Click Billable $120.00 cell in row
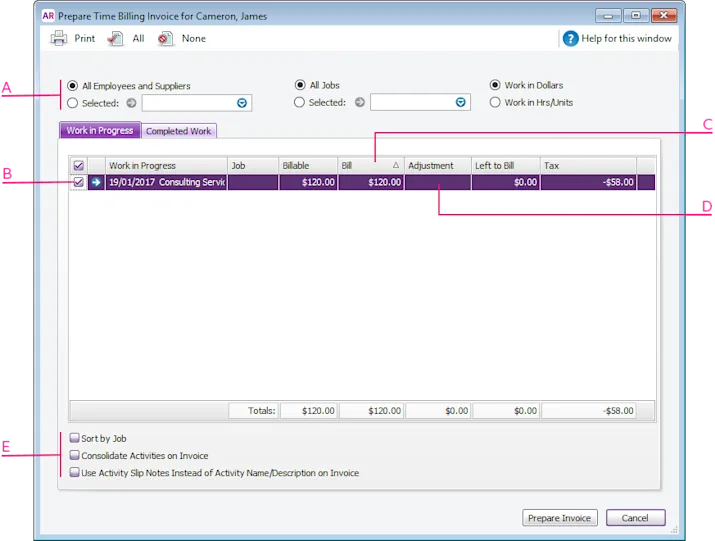Screen dimensions: 715x541 tap(308, 182)
